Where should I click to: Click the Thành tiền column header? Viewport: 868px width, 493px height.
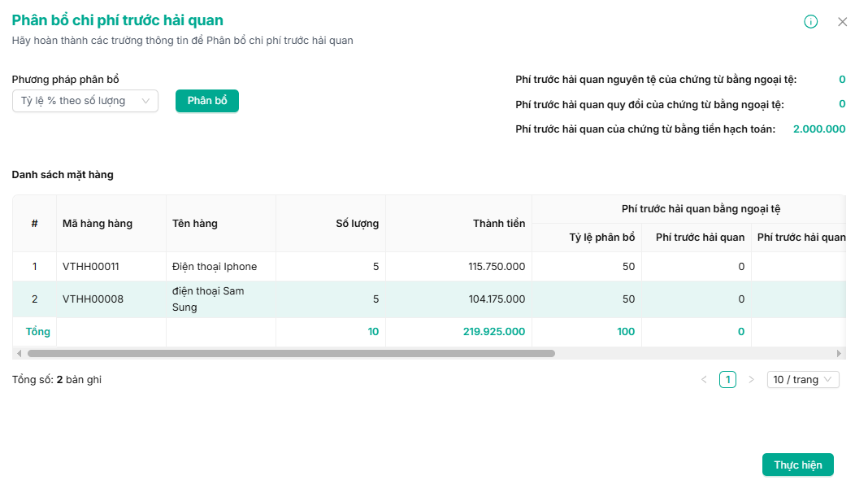pyautogui.click(x=498, y=224)
